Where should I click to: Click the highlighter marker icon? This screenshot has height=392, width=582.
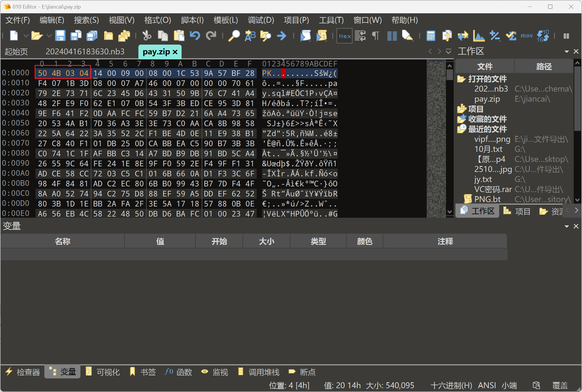point(408,36)
